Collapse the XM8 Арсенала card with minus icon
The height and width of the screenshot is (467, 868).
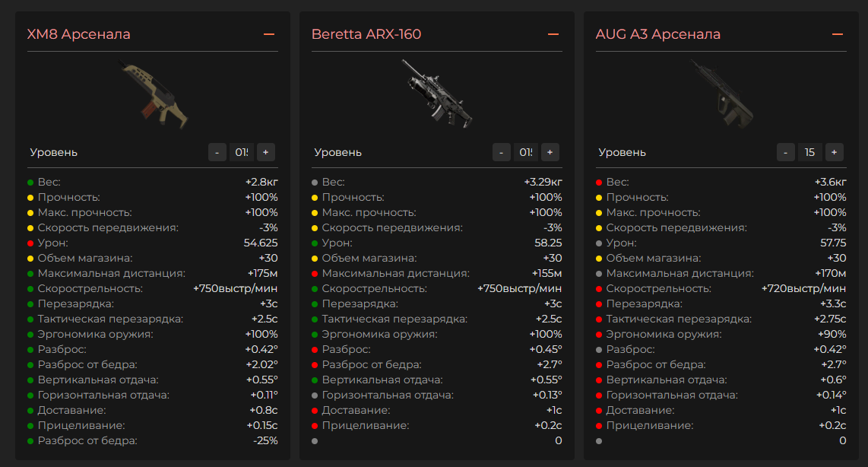(x=269, y=34)
